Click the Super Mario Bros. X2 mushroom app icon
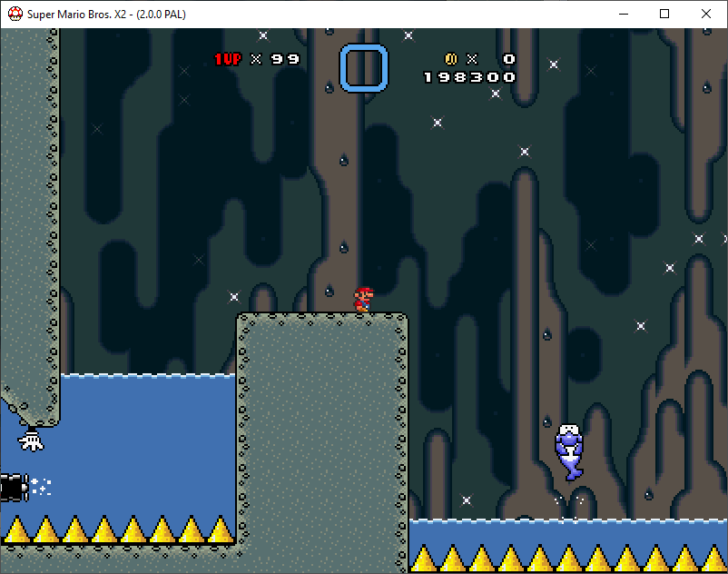Viewport: 728px width, 574px height. click(x=15, y=14)
